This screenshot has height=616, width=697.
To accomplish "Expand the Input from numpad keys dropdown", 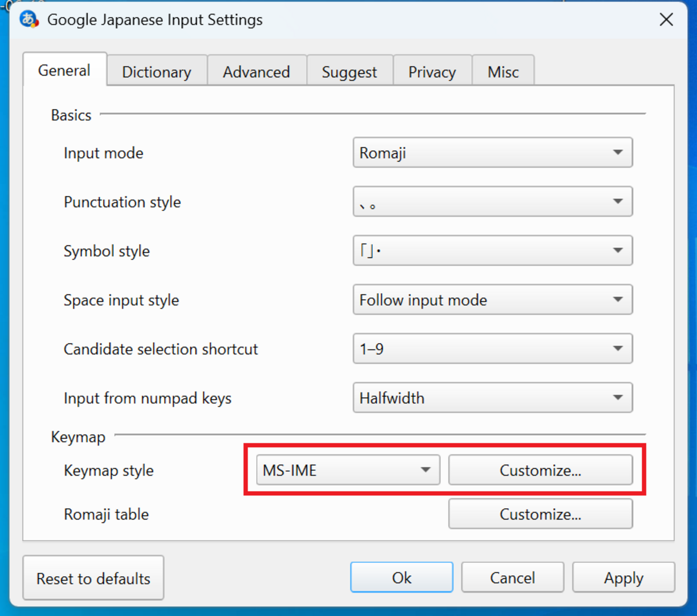I will (492, 398).
